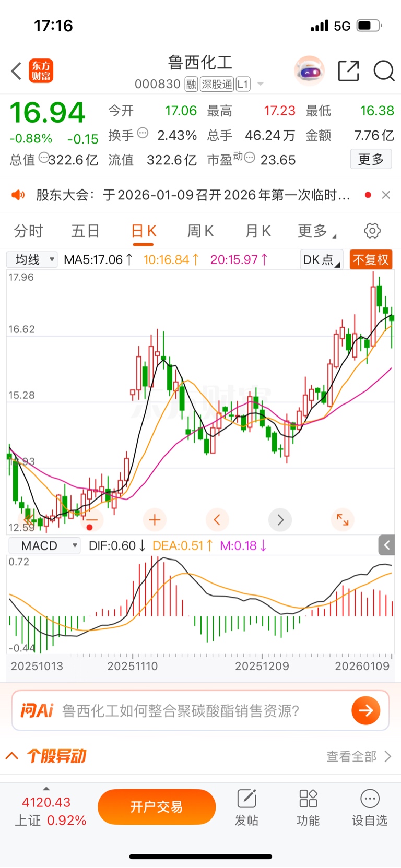Tap the 市盈 info bubble icon
This screenshot has width=401, height=868.
(x=250, y=157)
